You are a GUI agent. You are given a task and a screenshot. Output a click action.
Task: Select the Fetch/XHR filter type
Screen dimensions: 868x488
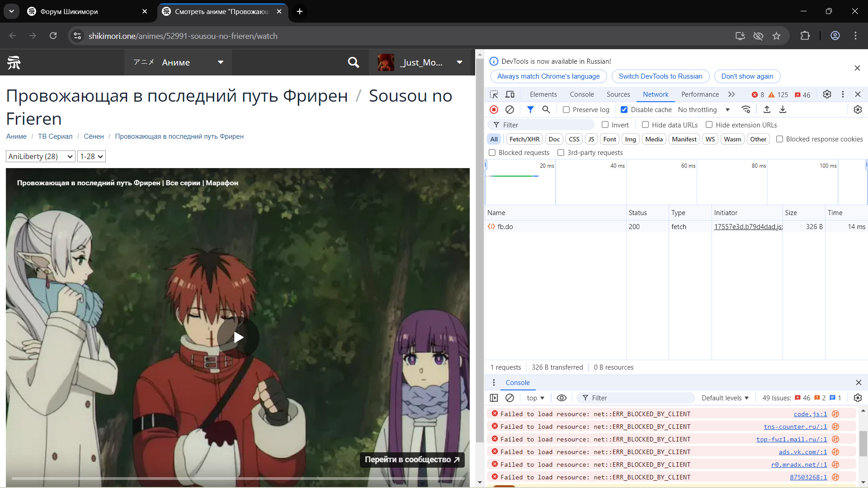click(524, 139)
